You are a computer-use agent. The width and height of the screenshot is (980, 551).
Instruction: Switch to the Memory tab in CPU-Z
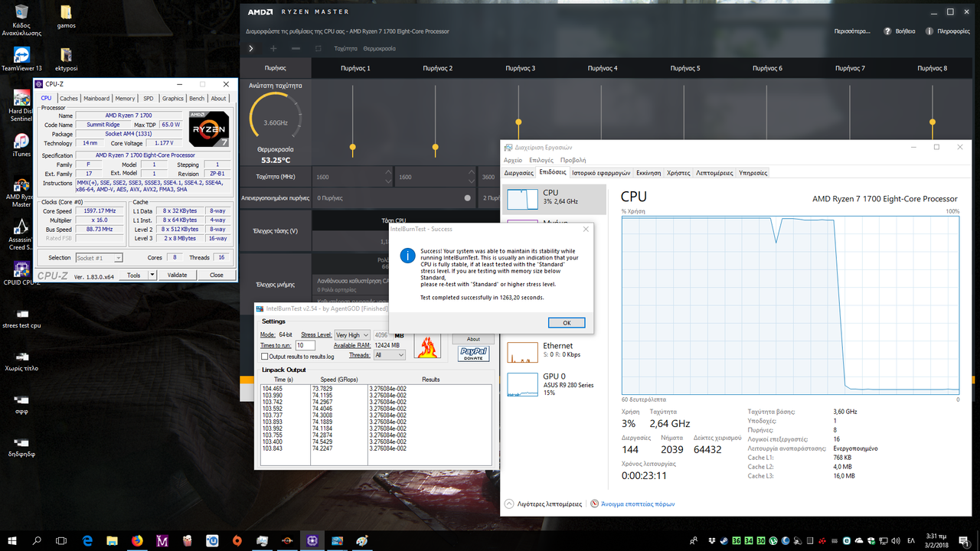(125, 98)
